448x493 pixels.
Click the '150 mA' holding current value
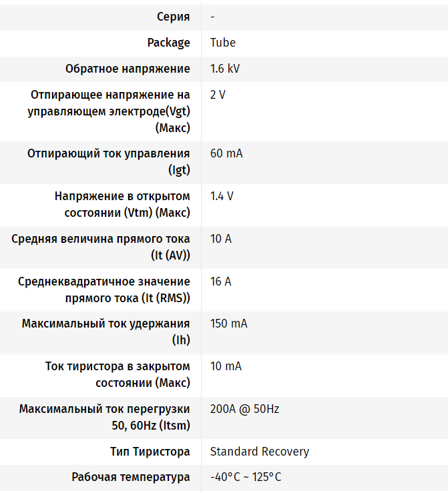coord(228,324)
